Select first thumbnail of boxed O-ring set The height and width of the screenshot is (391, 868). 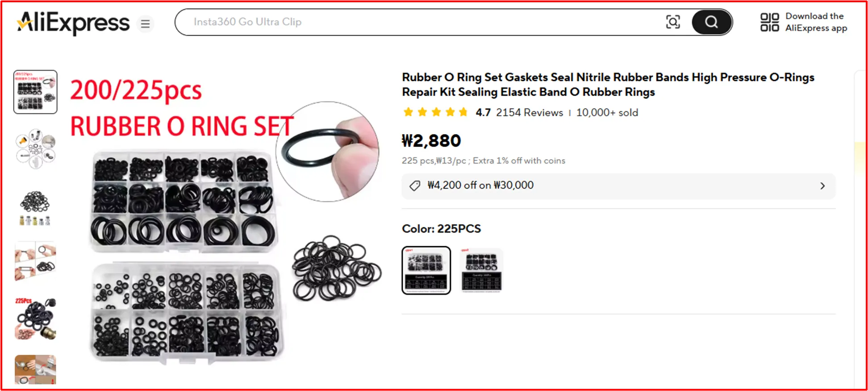click(x=35, y=92)
